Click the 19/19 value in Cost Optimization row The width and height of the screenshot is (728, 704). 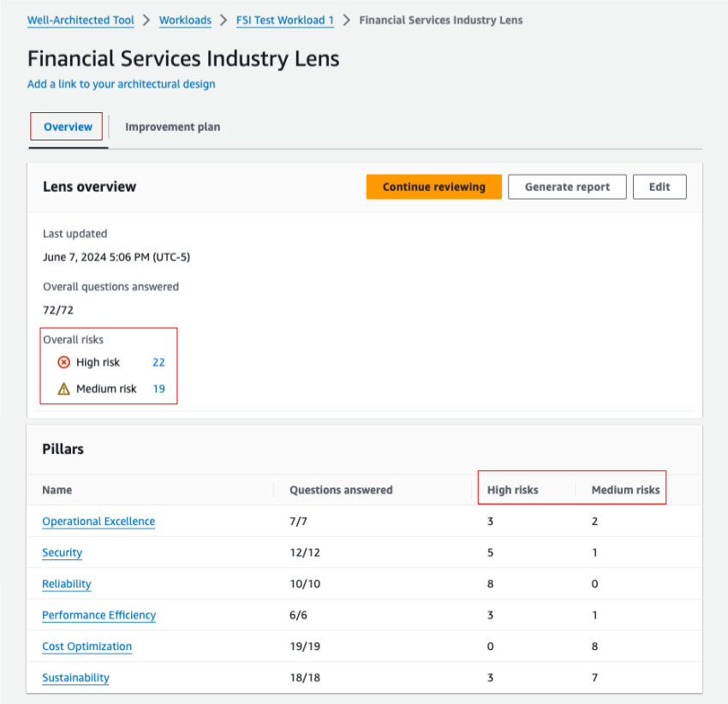pos(305,647)
